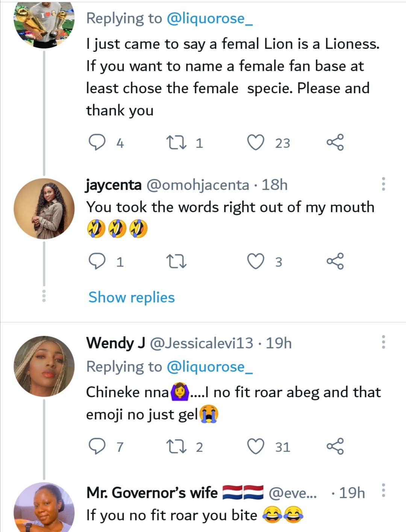406x532 pixels.
Task: Open the @liquorose_ mention in Wendy J's reply
Action: pos(209,367)
